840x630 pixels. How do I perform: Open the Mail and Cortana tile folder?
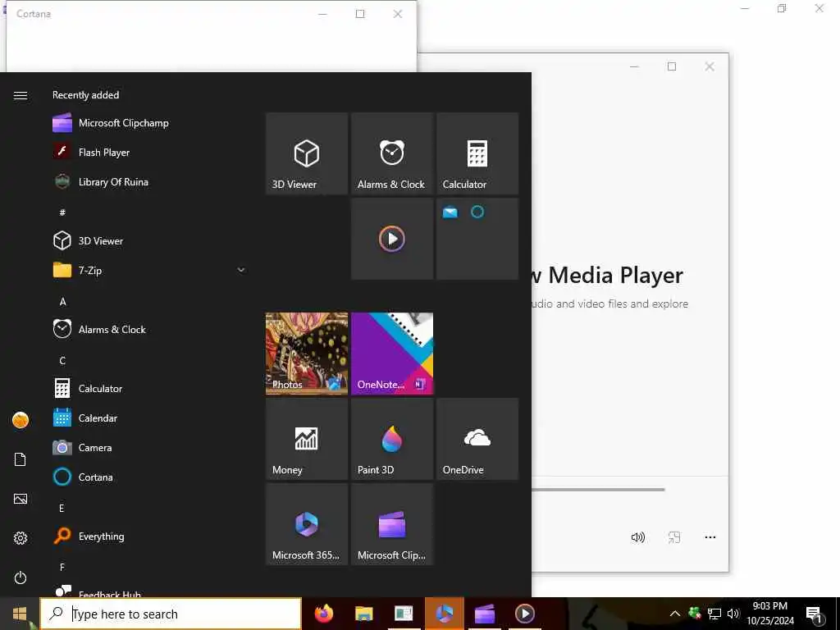pyautogui.click(x=477, y=239)
